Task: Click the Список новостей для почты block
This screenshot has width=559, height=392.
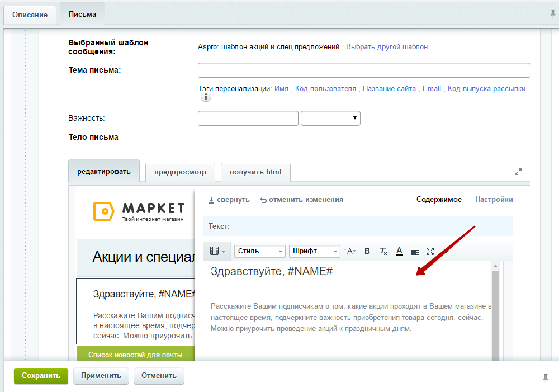Action: pyautogui.click(x=135, y=353)
